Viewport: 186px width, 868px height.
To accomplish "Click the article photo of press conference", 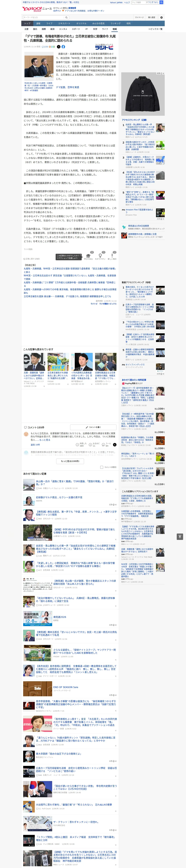I will 39,67.
